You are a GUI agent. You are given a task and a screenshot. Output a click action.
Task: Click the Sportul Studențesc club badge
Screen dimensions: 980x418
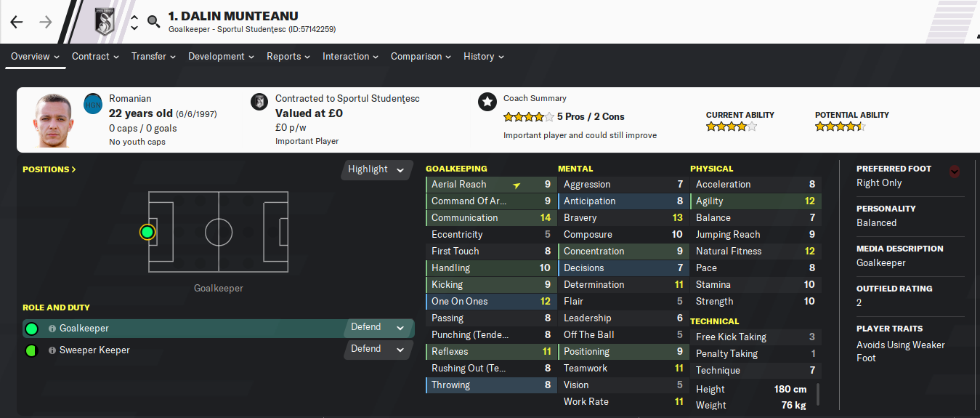click(x=105, y=21)
